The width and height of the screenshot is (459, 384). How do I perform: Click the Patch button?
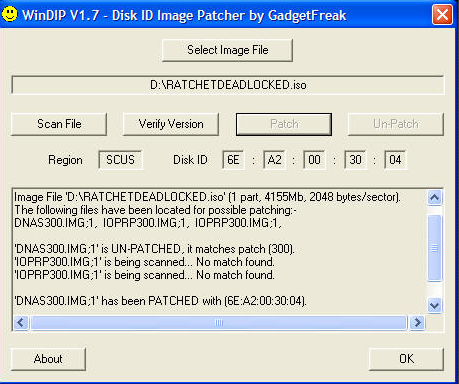284,124
